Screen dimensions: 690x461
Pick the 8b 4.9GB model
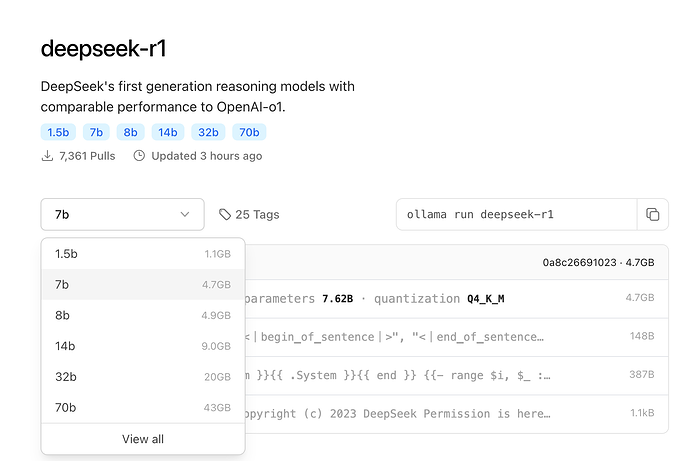143,315
